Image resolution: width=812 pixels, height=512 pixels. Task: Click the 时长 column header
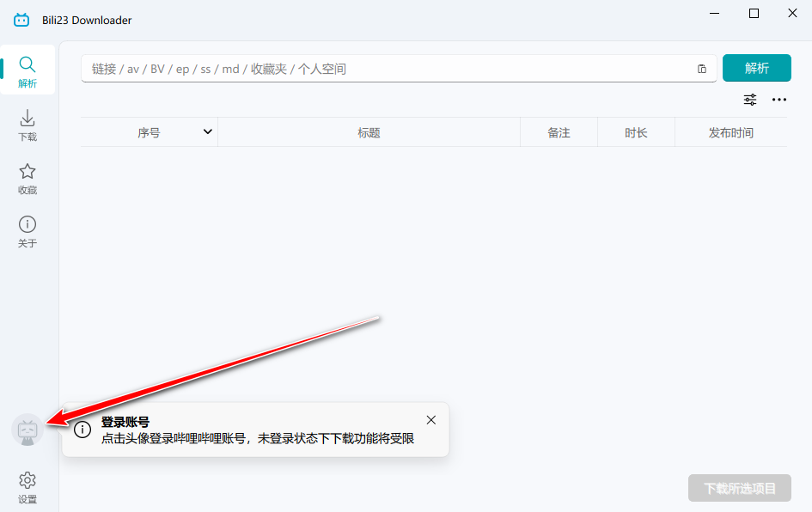(x=636, y=132)
